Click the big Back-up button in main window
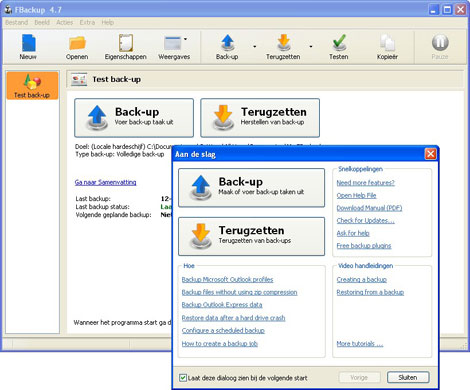Screen dimensions: 470x390 [134, 118]
